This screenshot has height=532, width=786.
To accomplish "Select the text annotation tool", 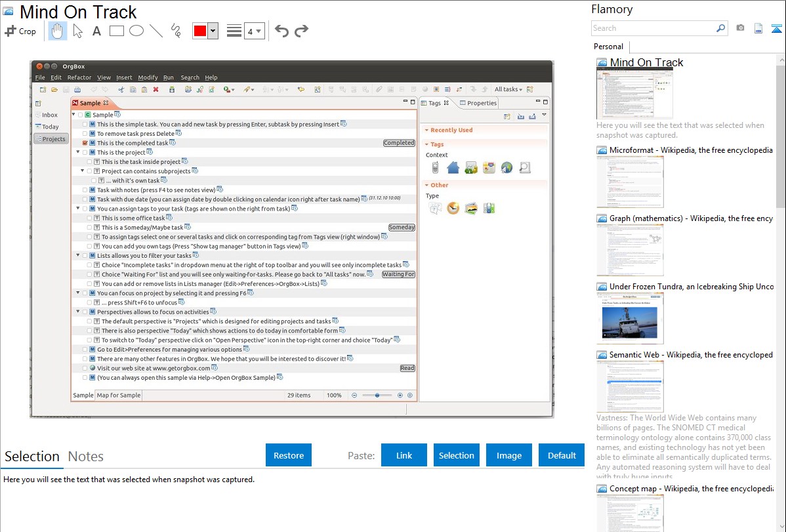I will pyautogui.click(x=96, y=31).
